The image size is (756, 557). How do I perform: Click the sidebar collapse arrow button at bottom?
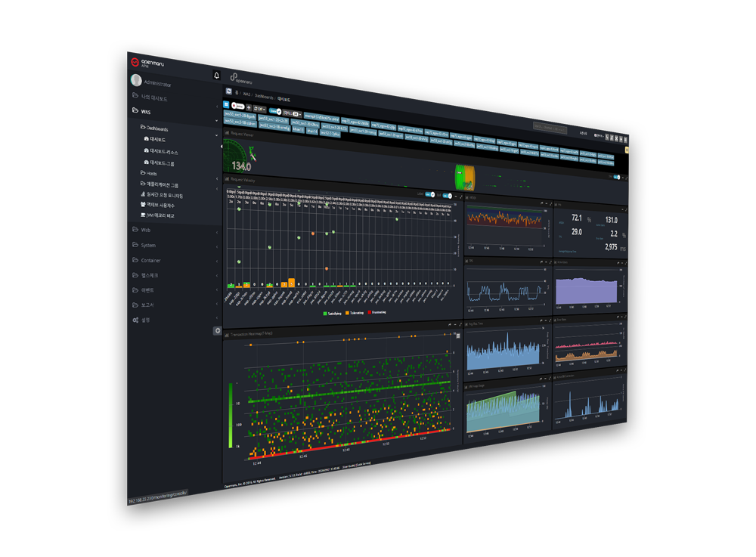218,331
